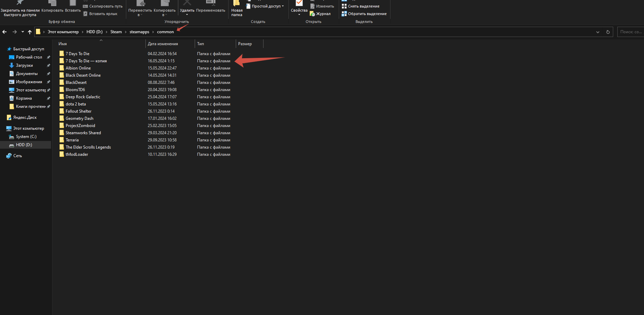Click the Корзина recycle bin icon
This screenshot has height=315, width=644.
pos(12,98)
